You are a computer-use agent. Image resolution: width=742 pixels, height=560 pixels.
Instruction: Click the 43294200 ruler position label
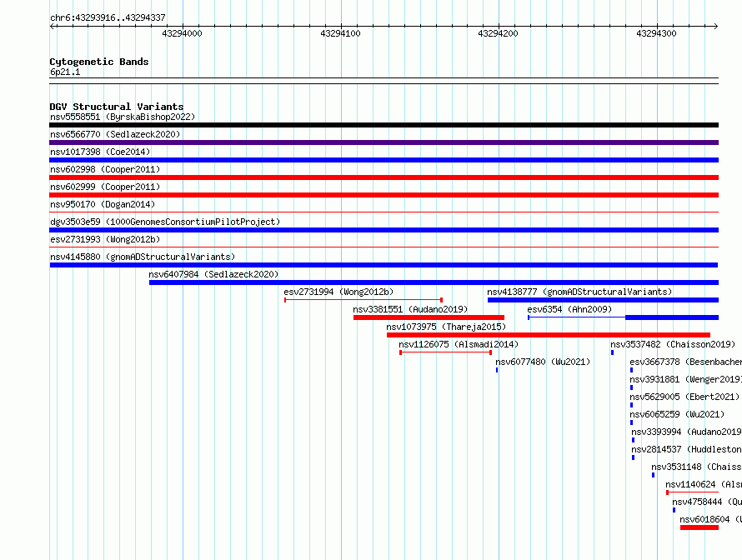click(499, 33)
